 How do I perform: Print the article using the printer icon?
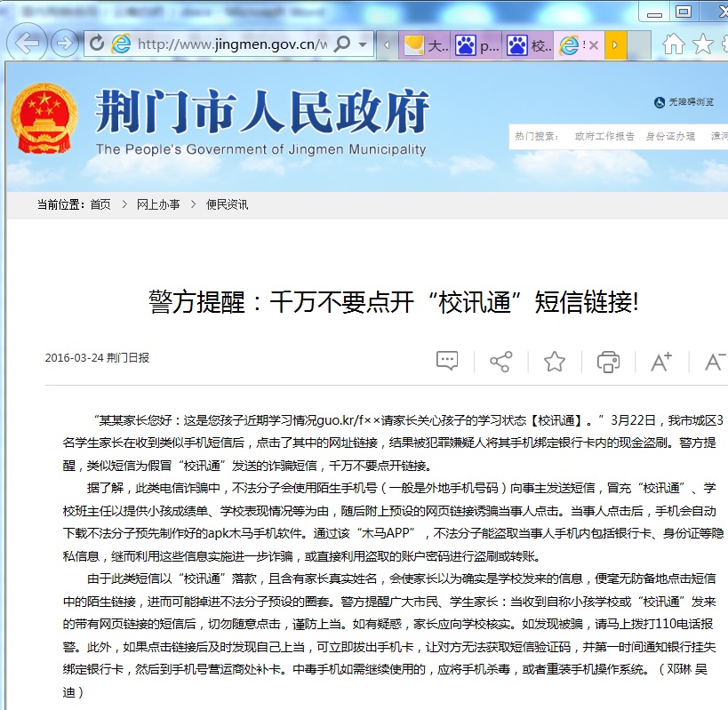(x=608, y=361)
